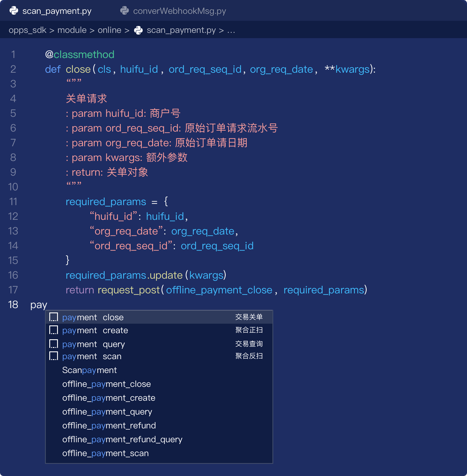Click Python file icon in breadcrumb path
This screenshot has height=476, width=467.
[x=138, y=30]
